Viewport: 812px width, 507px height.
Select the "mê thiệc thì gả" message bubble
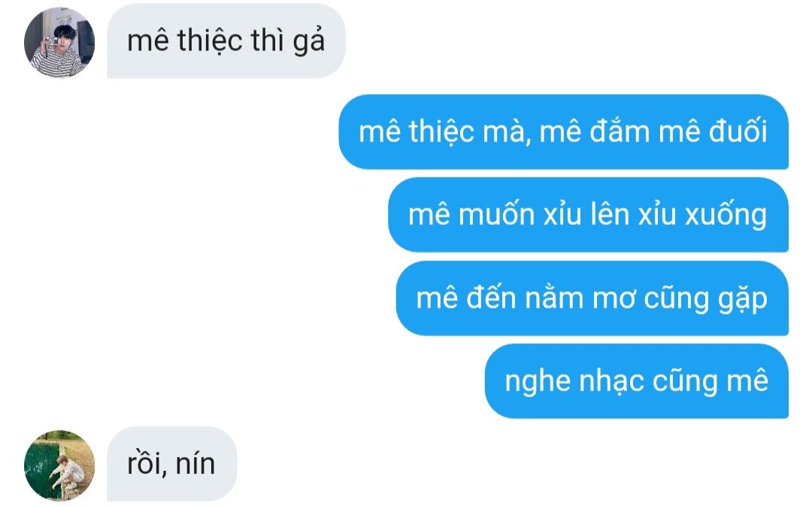226,41
